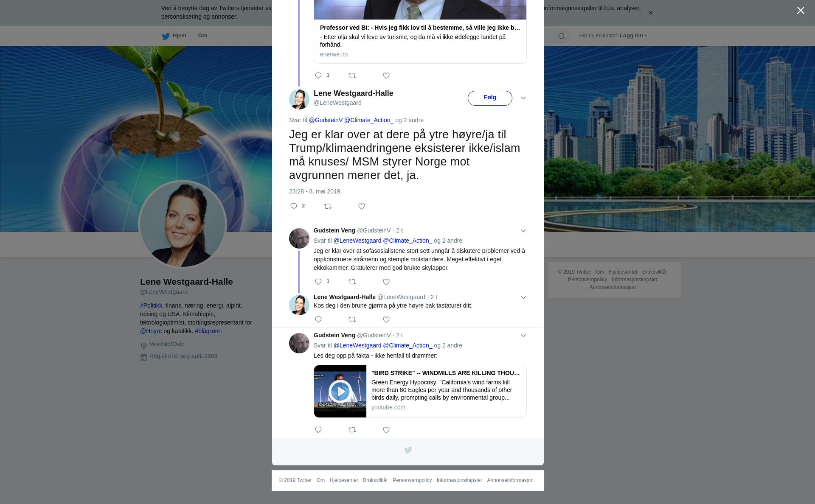
Task: Open the #Politikk hashtag in the bio
Action: tap(151, 305)
